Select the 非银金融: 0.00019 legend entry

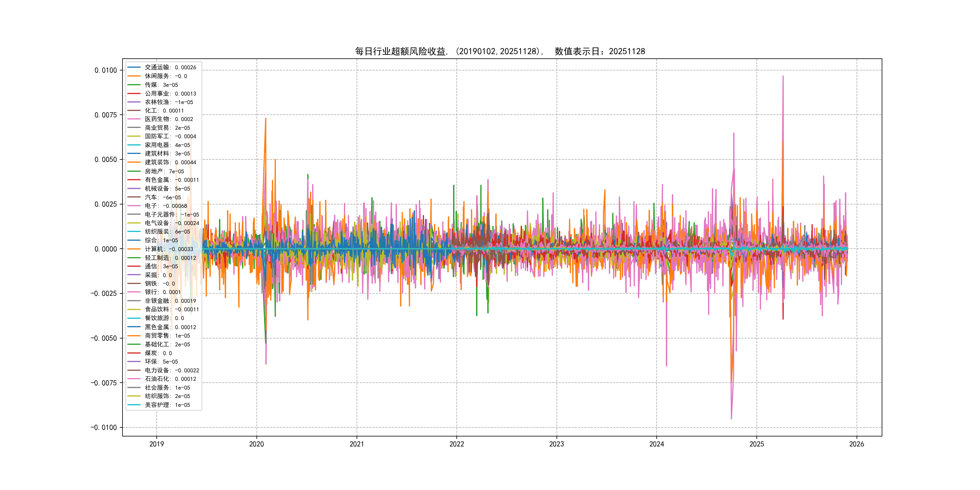point(170,301)
